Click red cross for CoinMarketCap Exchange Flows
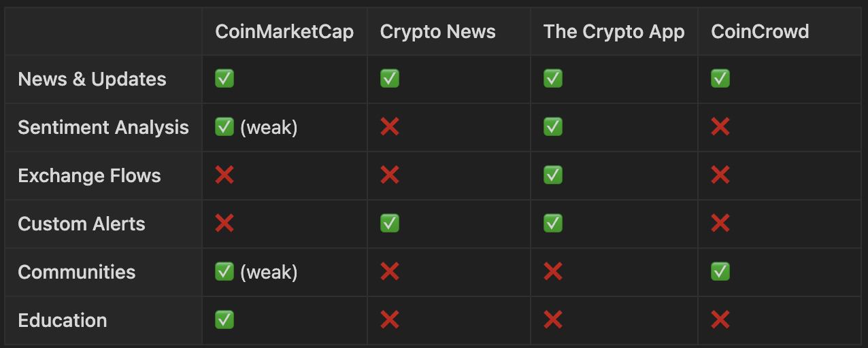The height and width of the screenshot is (348, 868). tap(224, 175)
